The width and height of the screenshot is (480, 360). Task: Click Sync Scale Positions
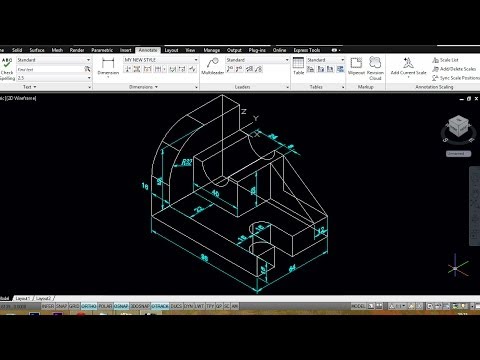pos(456,78)
